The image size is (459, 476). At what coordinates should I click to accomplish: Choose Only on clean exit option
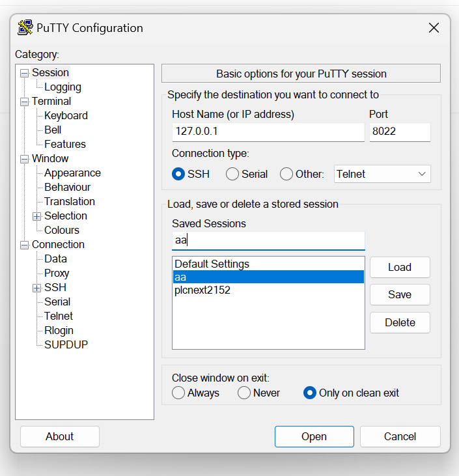click(x=310, y=393)
